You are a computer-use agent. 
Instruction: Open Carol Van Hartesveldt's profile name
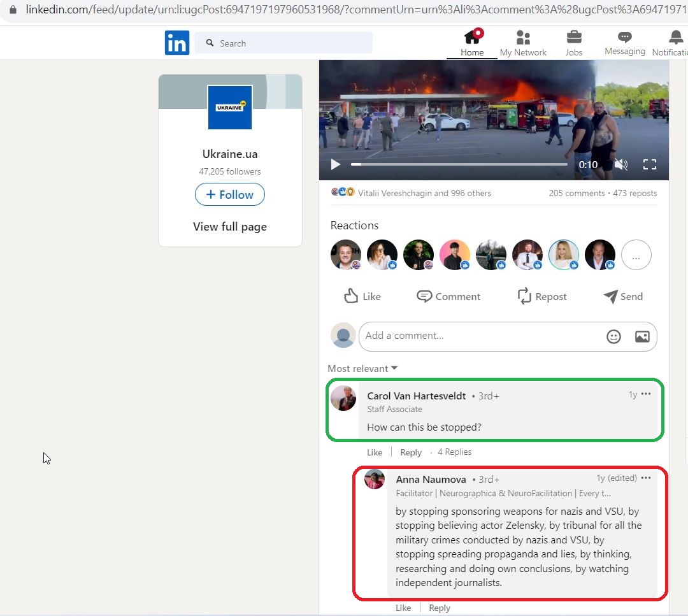417,396
